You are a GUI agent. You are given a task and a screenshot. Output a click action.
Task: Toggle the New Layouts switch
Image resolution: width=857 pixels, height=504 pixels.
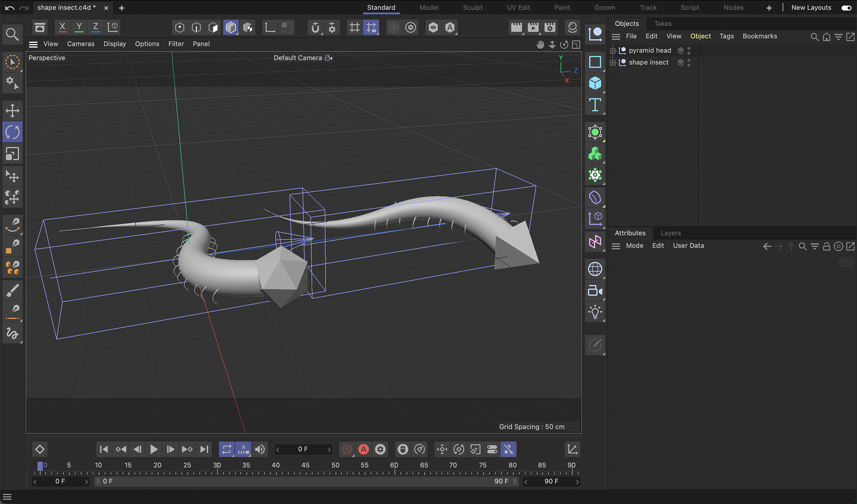click(x=846, y=8)
